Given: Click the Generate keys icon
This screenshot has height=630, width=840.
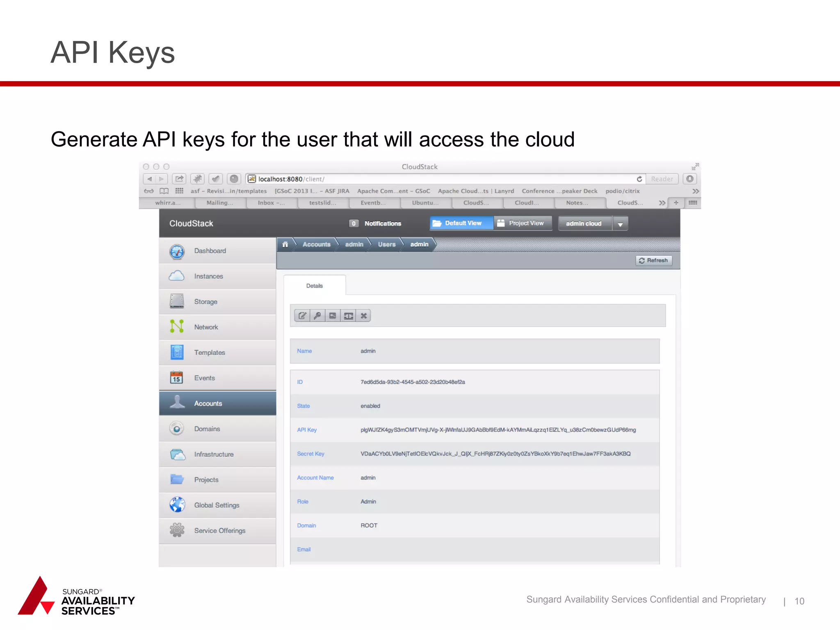Looking at the screenshot, I should coord(333,316).
